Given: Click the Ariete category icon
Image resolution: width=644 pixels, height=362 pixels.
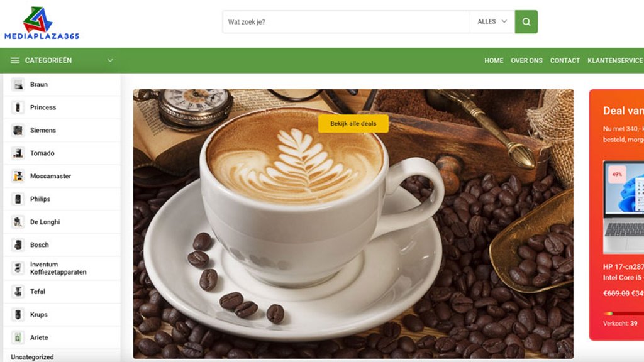Looking at the screenshot, I should tap(18, 337).
